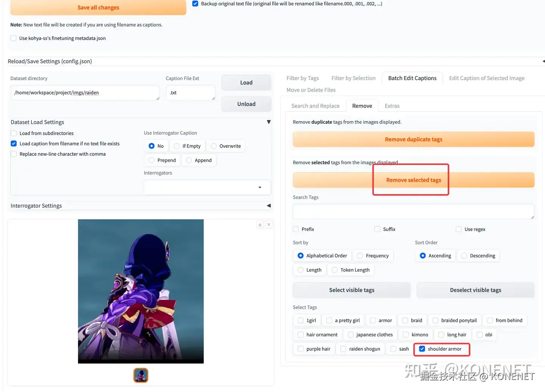Uncheck Load caption from filename option
Screen dimensions: 545x392
tap(14, 143)
